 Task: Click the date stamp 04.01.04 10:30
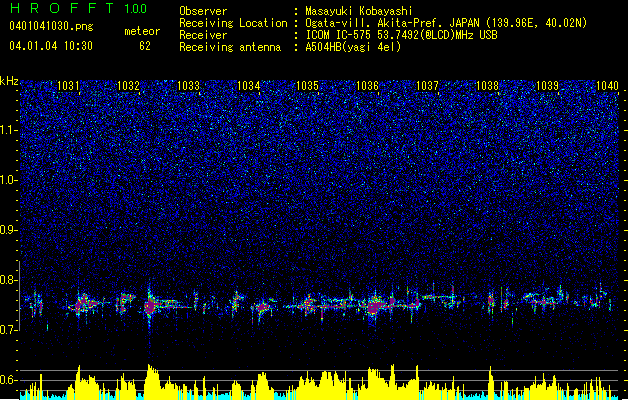pyautogui.click(x=51, y=46)
